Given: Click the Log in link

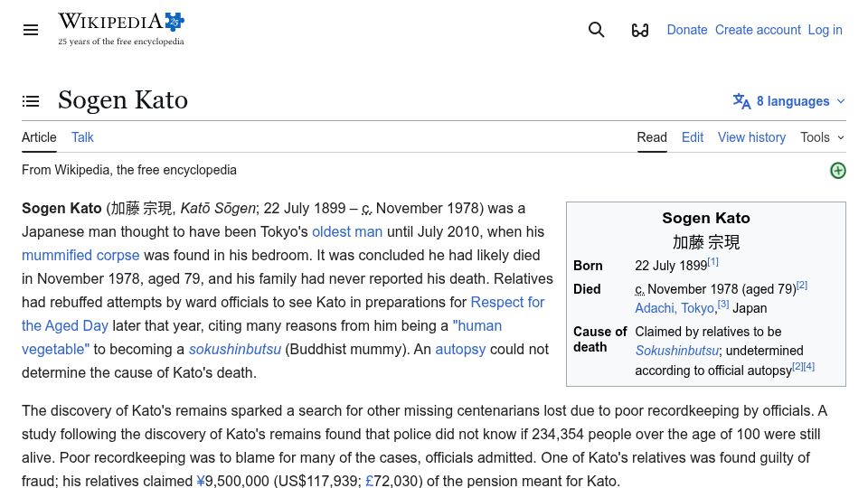Looking at the screenshot, I should click(x=825, y=30).
